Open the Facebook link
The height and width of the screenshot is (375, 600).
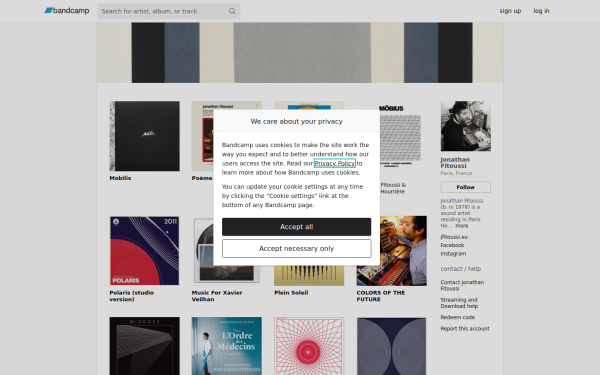pyautogui.click(x=452, y=245)
